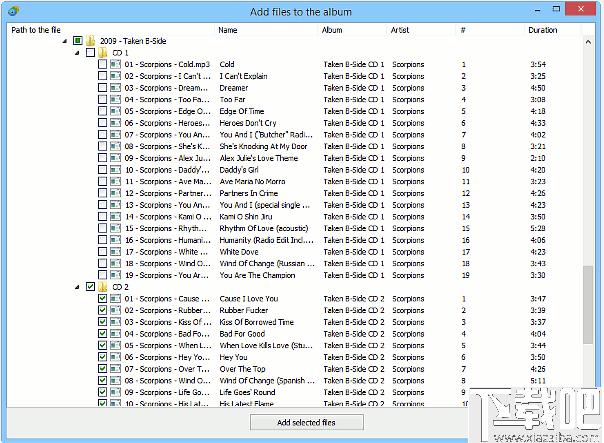
Task: Click the file icon of Kiss Of Borrowed Time
Action: 115,322
